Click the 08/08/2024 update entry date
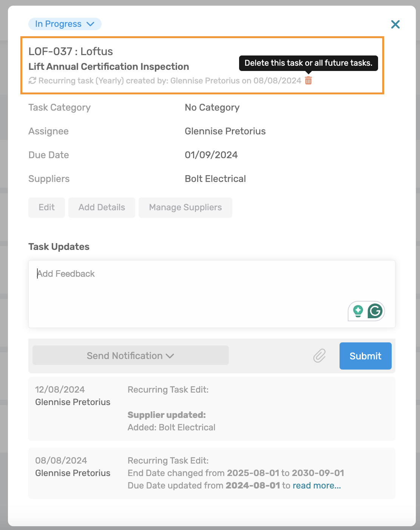This screenshot has height=530, width=420. pyautogui.click(x=61, y=461)
